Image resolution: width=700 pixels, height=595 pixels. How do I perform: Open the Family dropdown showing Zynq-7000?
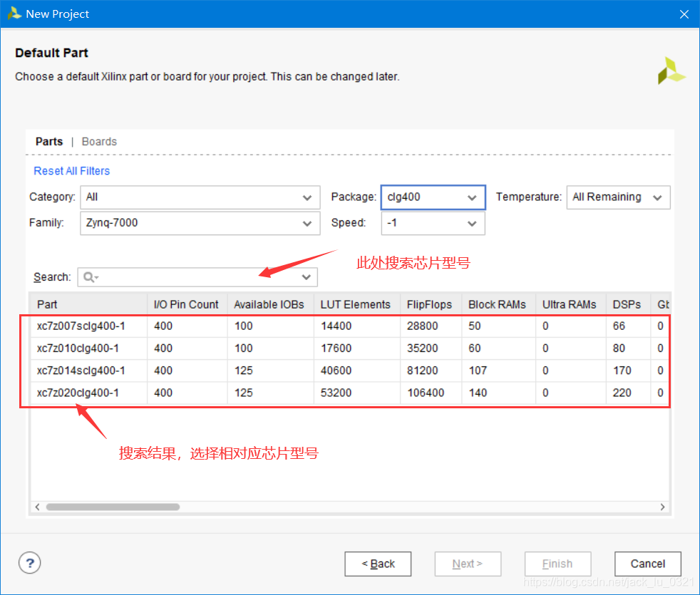coord(200,223)
